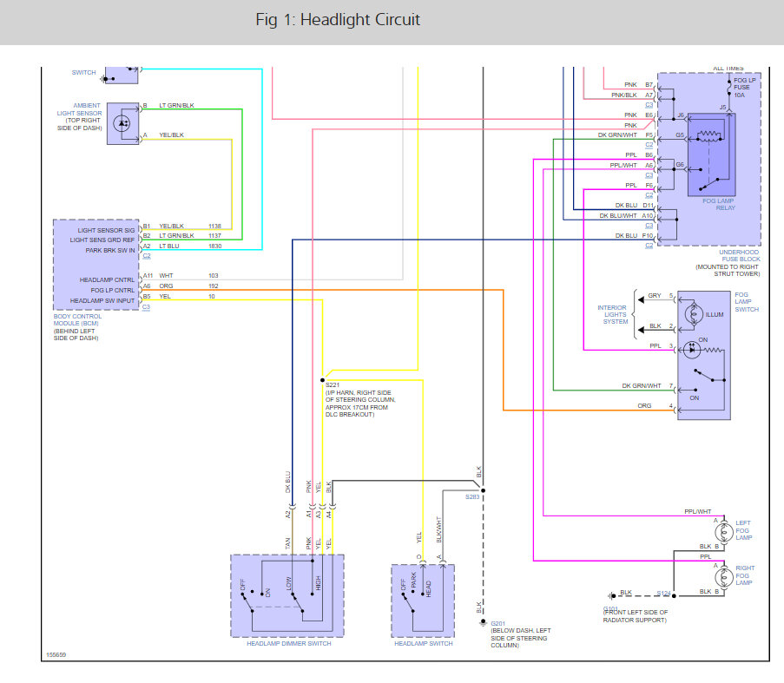
Task: Click the FOG LP fuse symbol
Action: [x=729, y=86]
